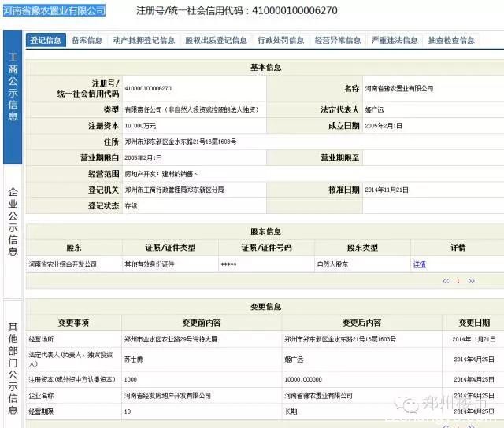Click the 登记状态 value 存续

click(131, 206)
